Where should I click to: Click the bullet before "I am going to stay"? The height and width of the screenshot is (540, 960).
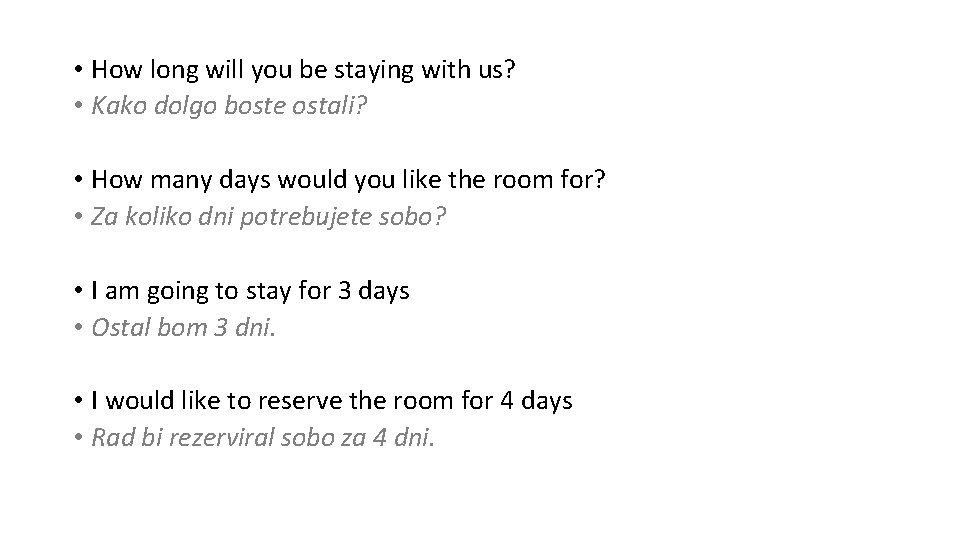(77, 291)
